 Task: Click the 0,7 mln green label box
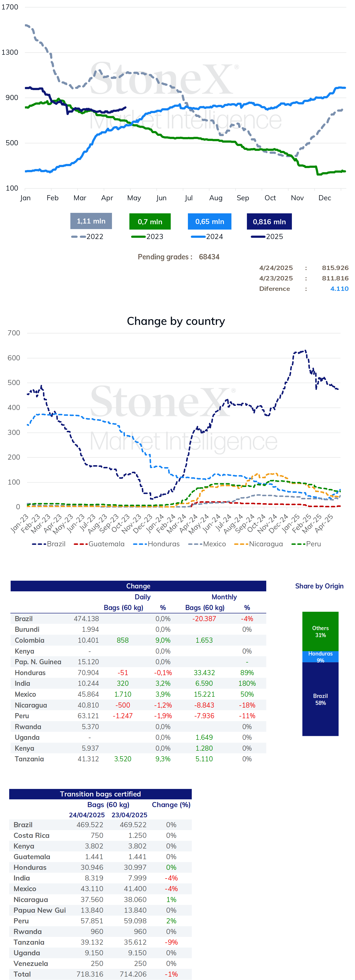point(150,221)
